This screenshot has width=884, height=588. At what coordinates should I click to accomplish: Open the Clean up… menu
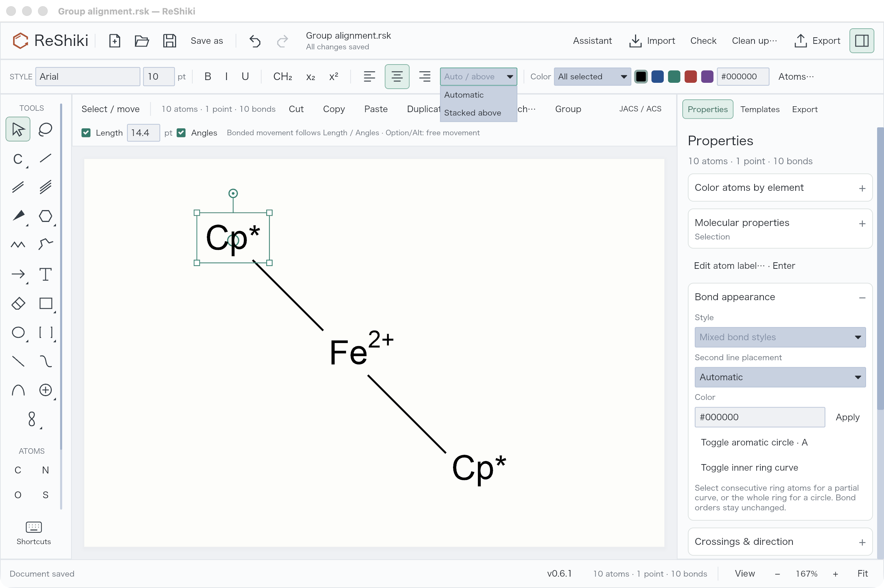click(755, 40)
